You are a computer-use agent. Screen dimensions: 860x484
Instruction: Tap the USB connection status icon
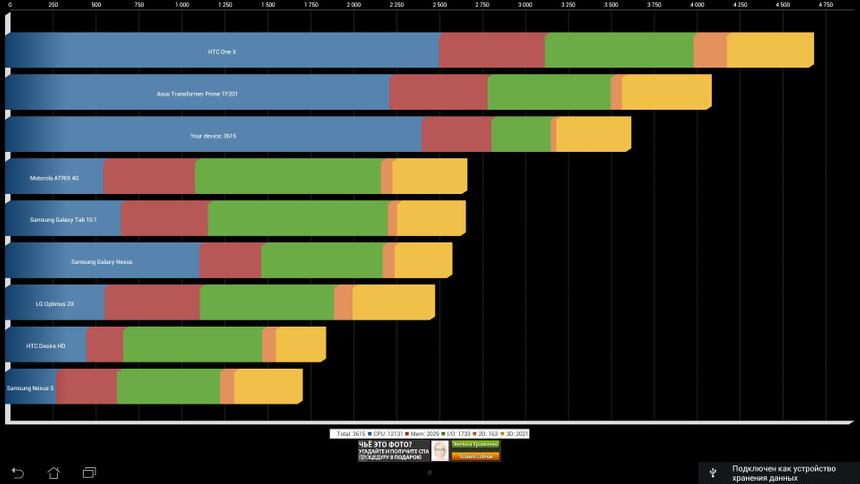click(713, 471)
